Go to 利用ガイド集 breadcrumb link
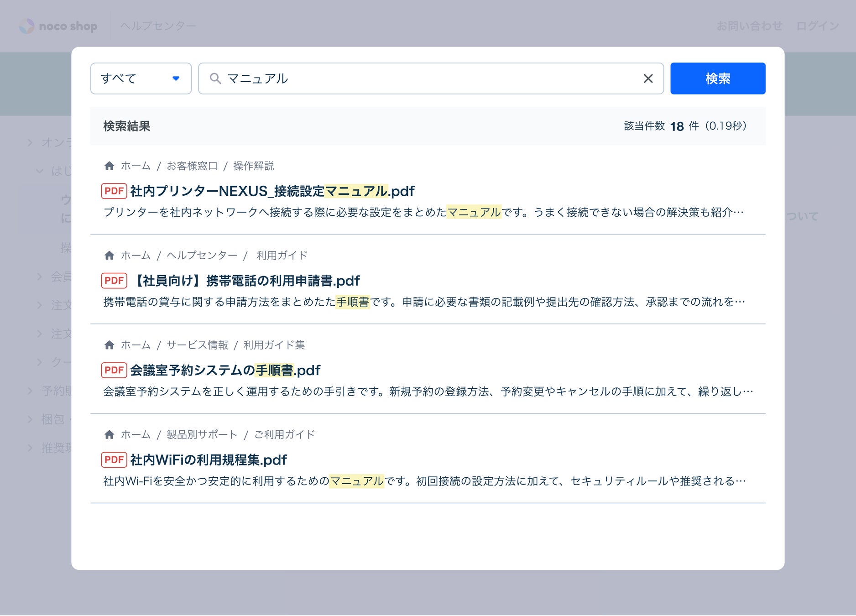The width and height of the screenshot is (856, 616). pyautogui.click(x=274, y=345)
